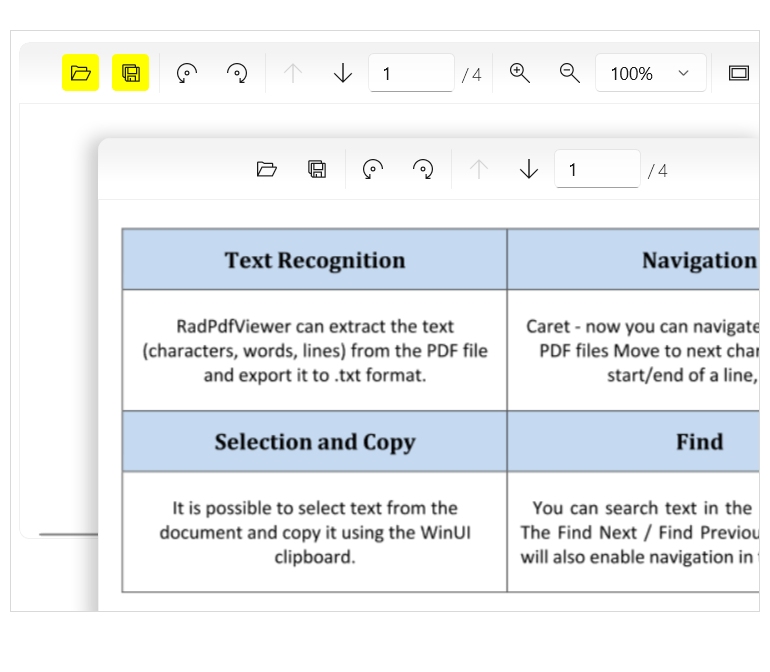Previous page arrow in inner viewer toolbar
This screenshot has width=770, height=672.
tap(479, 169)
